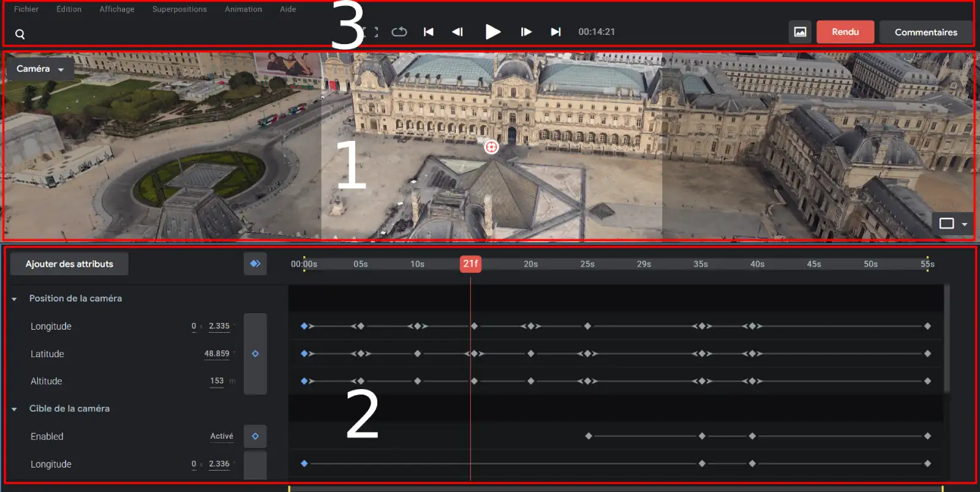
Task: Open the Caméra view dropdown
Action: pyautogui.click(x=40, y=69)
